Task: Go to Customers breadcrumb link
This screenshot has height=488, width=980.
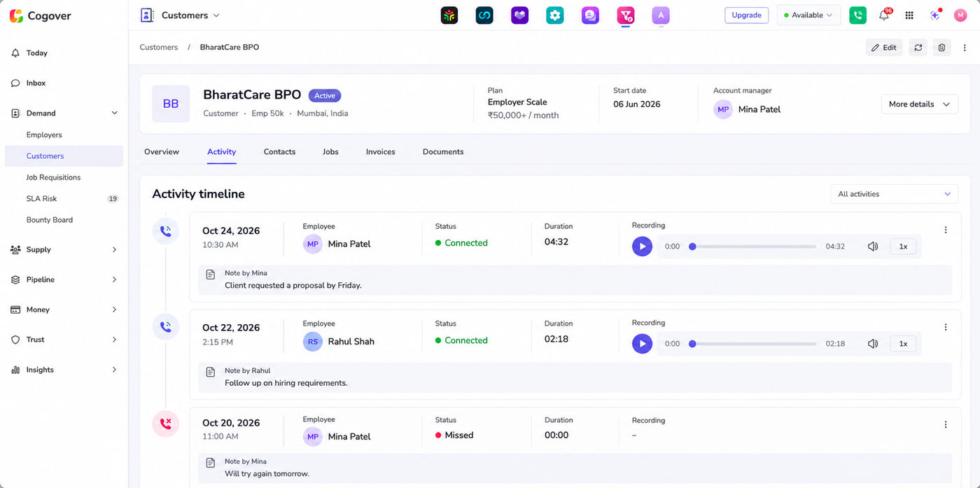Action: pos(159,48)
